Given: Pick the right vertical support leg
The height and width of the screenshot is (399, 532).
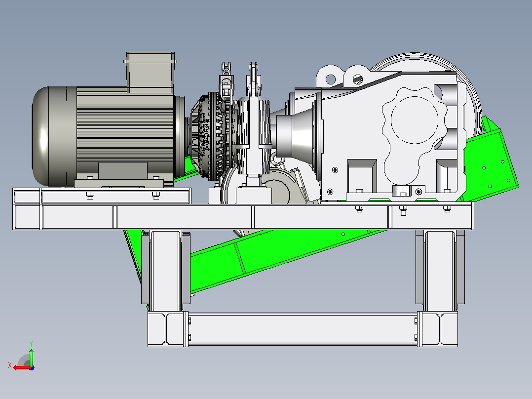Looking at the screenshot, I should click(x=440, y=271).
